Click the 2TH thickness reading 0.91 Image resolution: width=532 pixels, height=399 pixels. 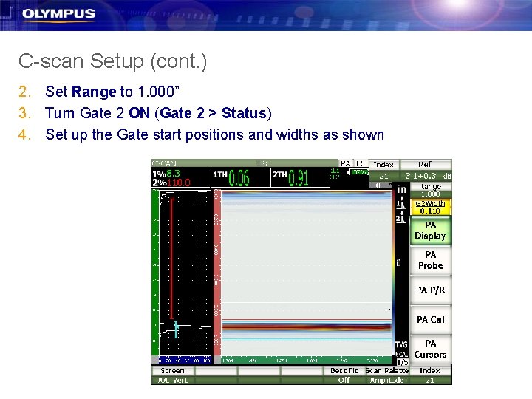[299, 178]
